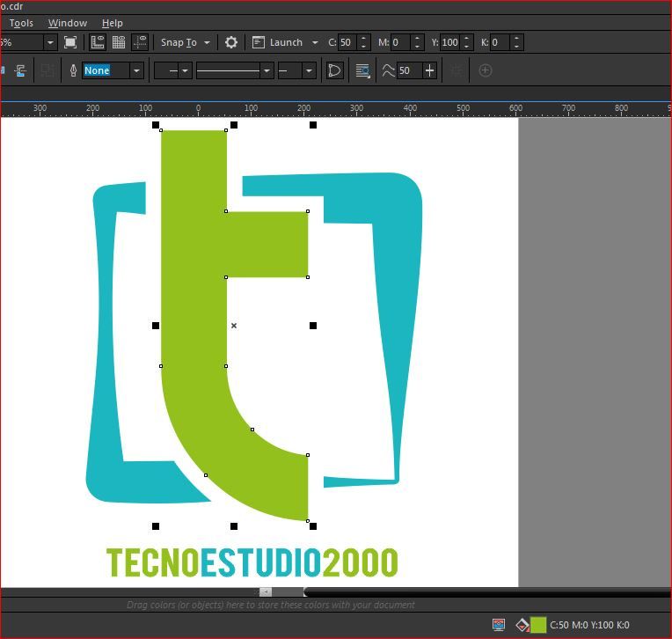The height and width of the screenshot is (639, 672).
Task: Expand the outline width dropdown arrow
Action: point(136,70)
